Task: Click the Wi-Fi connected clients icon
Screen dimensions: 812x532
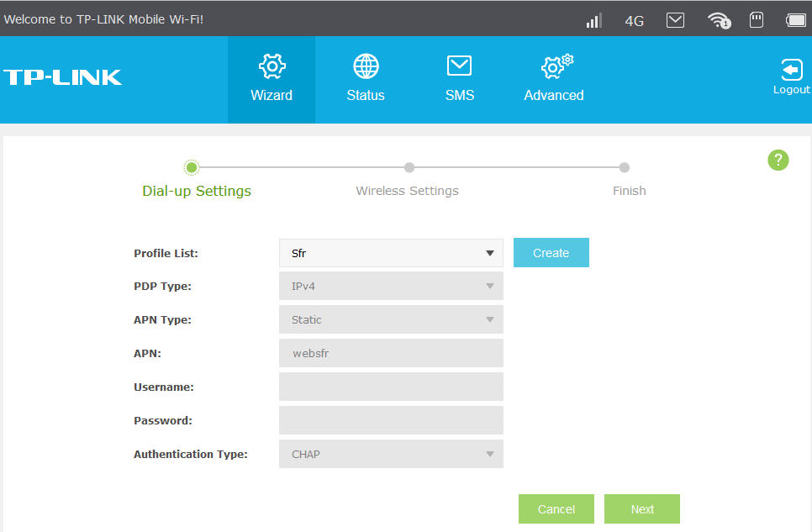Action: click(719, 20)
